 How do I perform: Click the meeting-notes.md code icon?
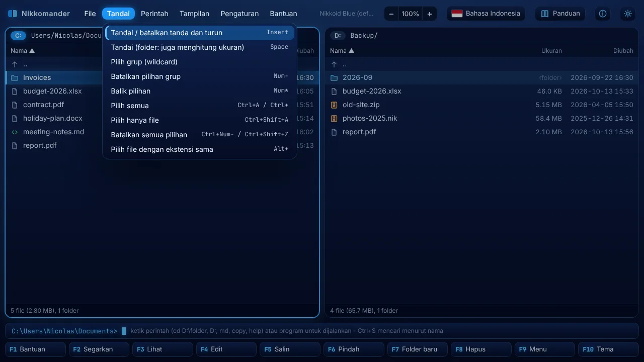click(15, 132)
